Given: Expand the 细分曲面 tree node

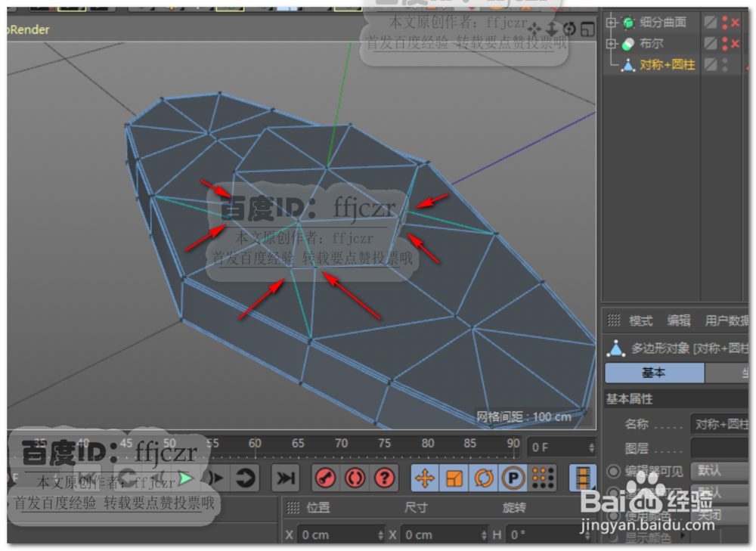Looking at the screenshot, I should point(611,22).
